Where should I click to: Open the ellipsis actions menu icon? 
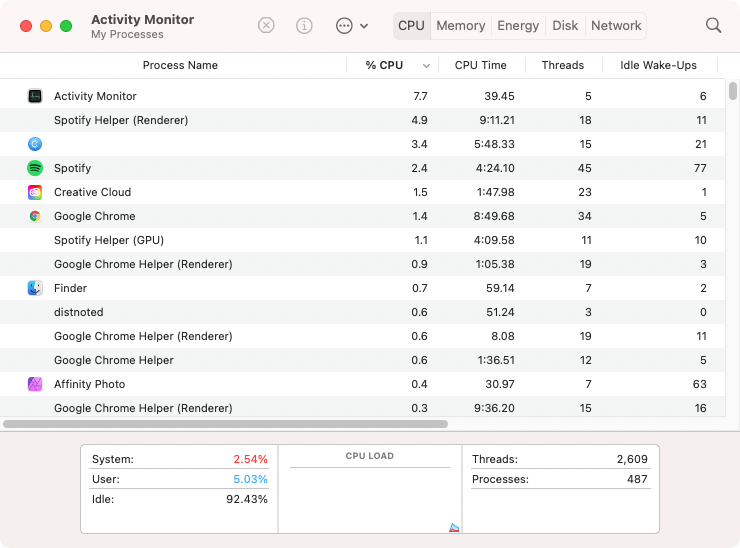pyautogui.click(x=344, y=25)
